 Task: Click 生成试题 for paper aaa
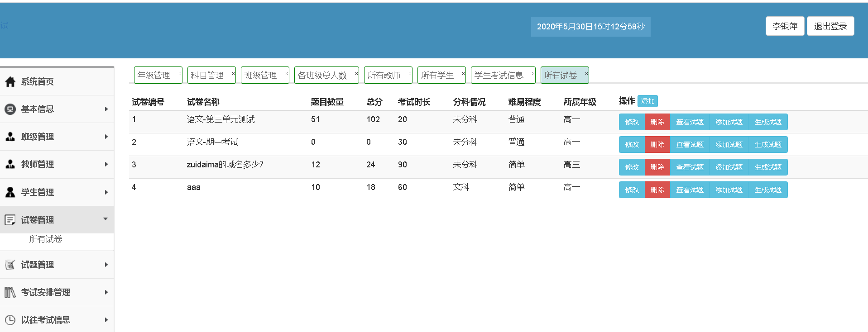pos(768,190)
